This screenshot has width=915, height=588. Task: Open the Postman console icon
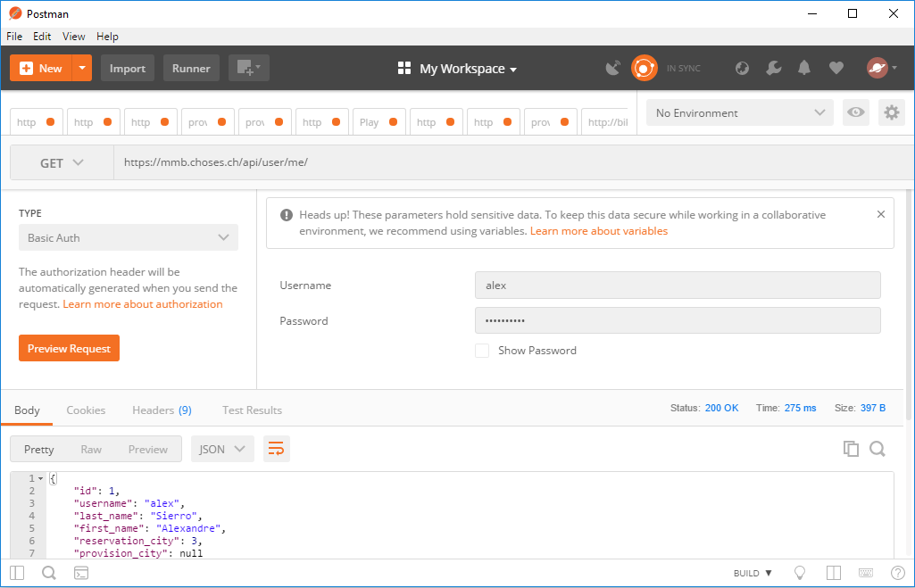click(81, 573)
